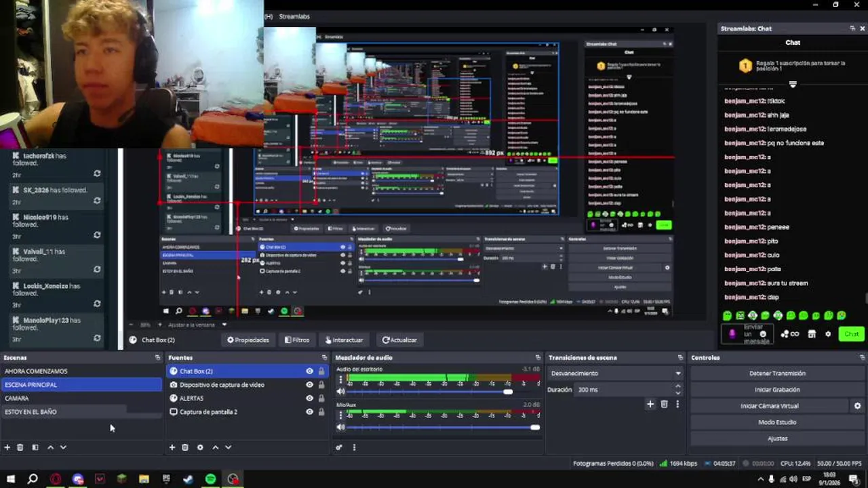The image size is (868, 488).
Task: Move the scene down using the Escenas arrow
Action: click(63, 447)
